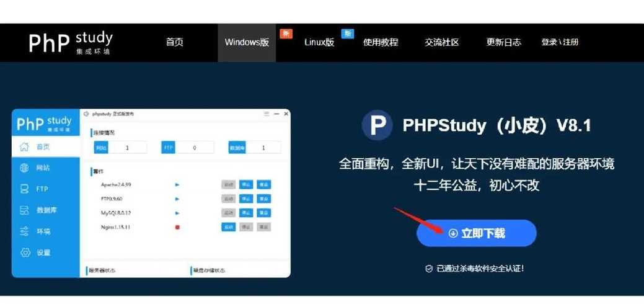This screenshot has width=644, height=304.
Task: Click the blue 新 badge by Linux版
Action: [x=348, y=34]
